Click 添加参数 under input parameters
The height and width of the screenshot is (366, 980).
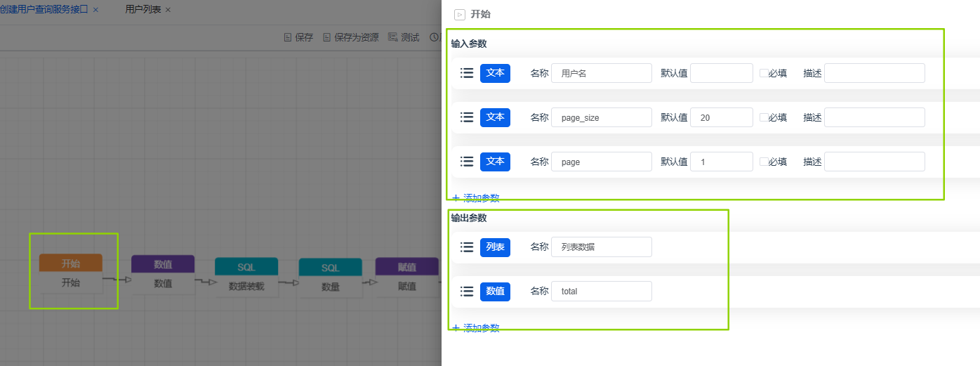click(476, 198)
